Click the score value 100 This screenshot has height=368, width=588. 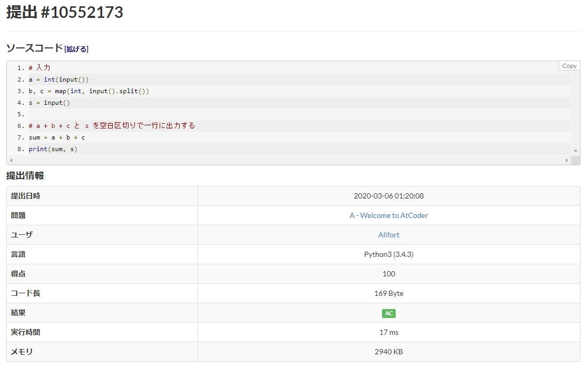[388, 274]
